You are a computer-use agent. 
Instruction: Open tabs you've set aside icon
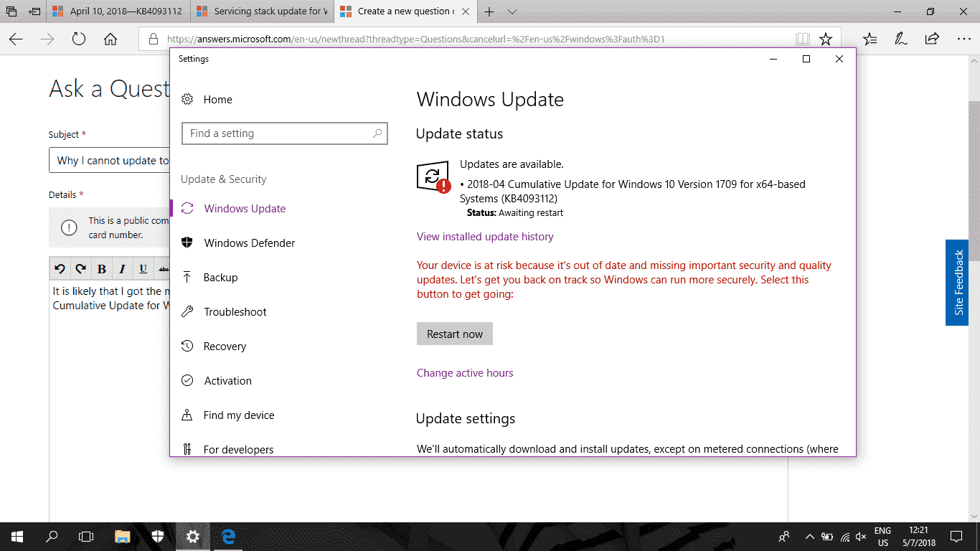click(11, 11)
